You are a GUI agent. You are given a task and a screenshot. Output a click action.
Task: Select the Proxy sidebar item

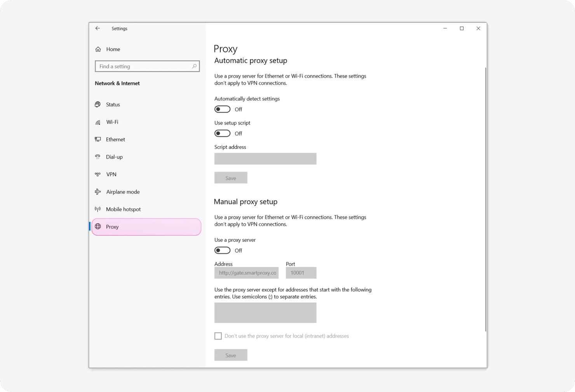(146, 227)
